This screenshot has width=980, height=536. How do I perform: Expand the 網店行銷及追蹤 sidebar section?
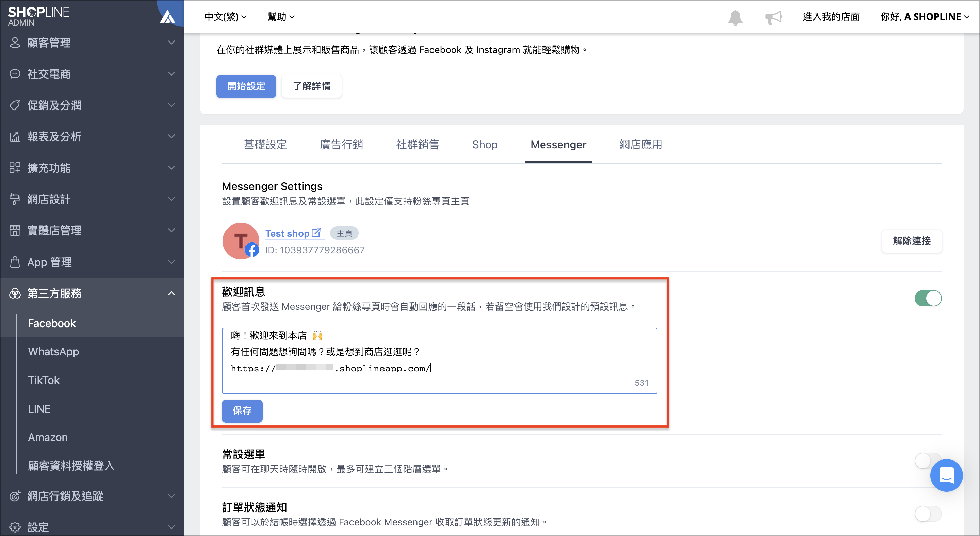click(92, 496)
